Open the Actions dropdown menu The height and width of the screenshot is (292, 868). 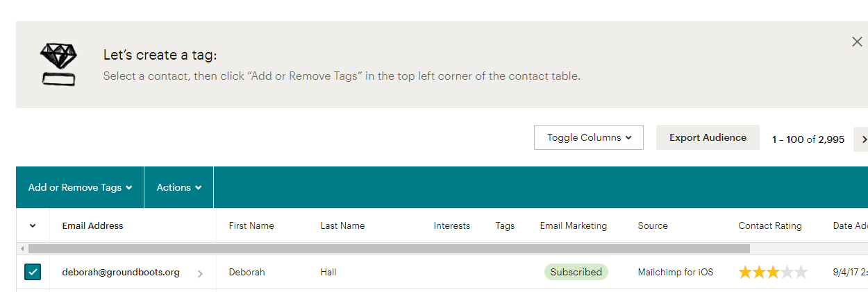tap(179, 187)
